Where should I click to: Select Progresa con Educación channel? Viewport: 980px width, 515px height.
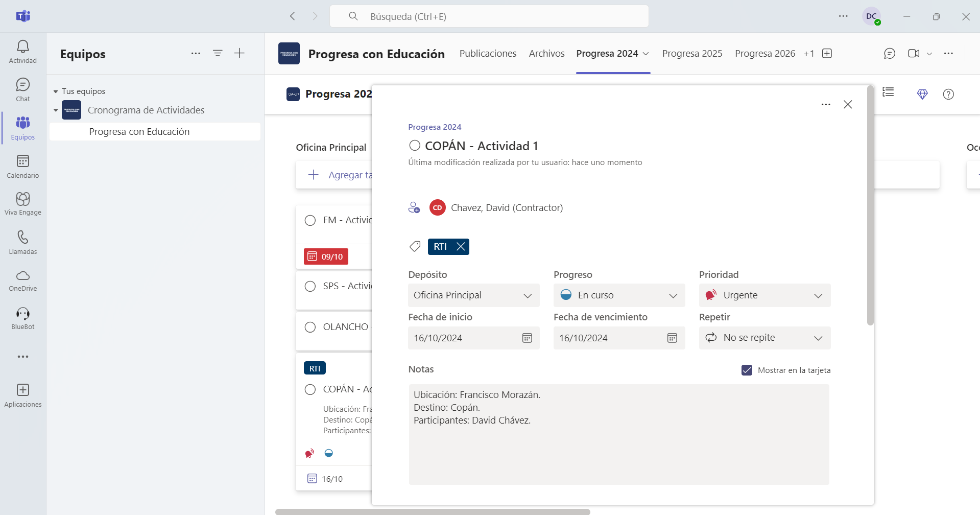pos(155,131)
